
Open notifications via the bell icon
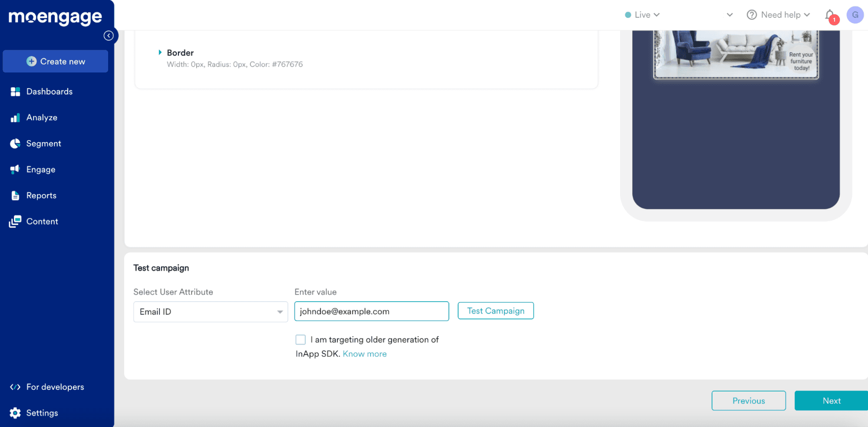(829, 14)
